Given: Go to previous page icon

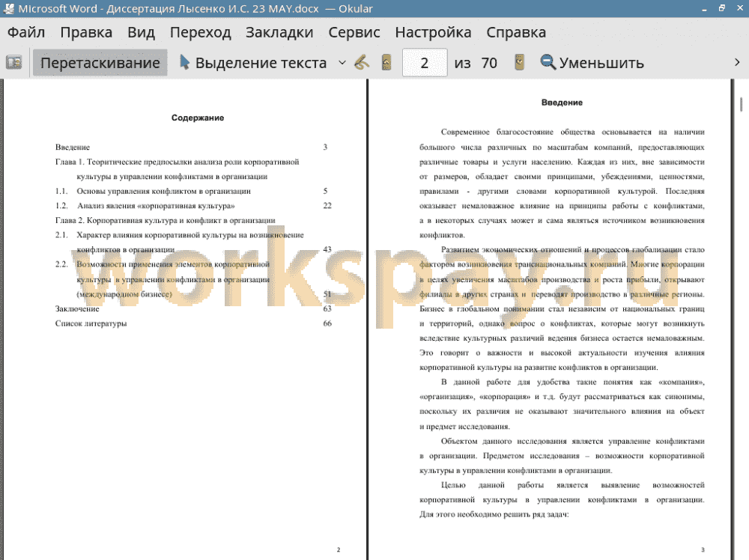Looking at the screenshot, I should [386, 63].
